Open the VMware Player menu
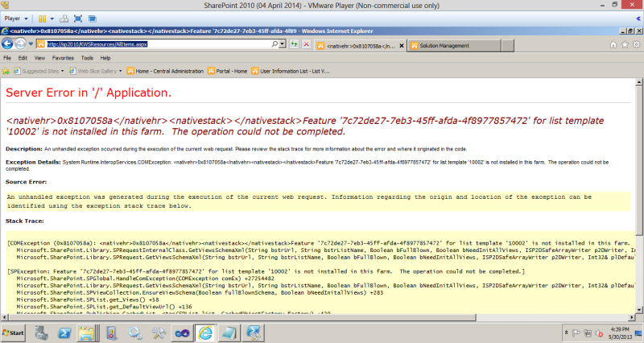The width and height of the screenshot is (644, 343). pos(15,19)
